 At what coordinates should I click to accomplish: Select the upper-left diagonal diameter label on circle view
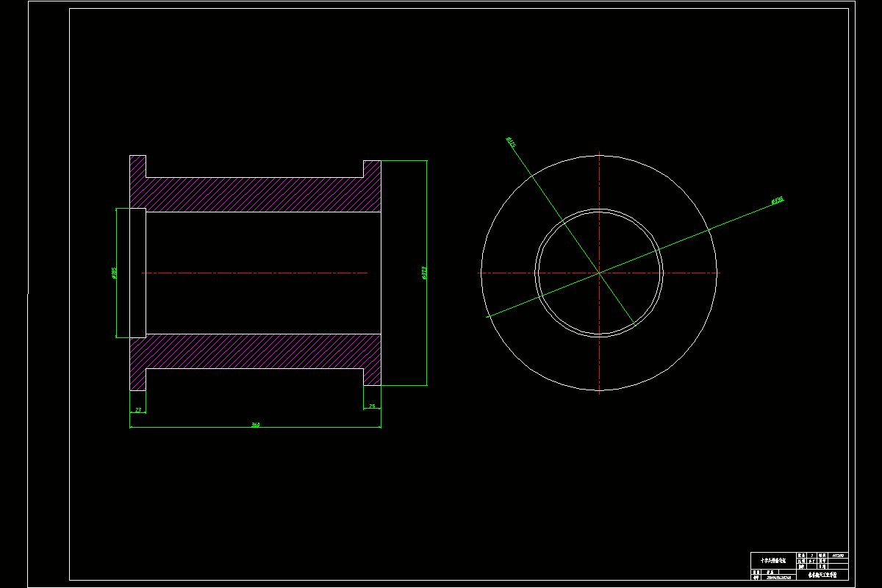pos(511,143)
